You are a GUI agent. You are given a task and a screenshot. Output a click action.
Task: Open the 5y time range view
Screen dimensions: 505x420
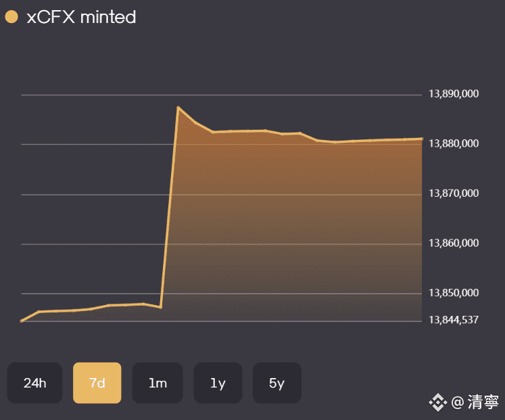coord(276,383)
